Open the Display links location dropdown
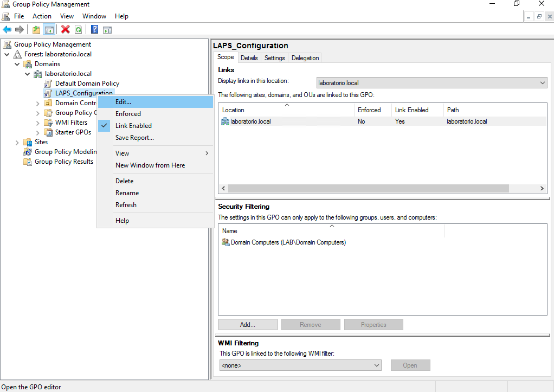The width and height of the screenshot is (554, 392). pyautogui.click(x=431, y=83)
